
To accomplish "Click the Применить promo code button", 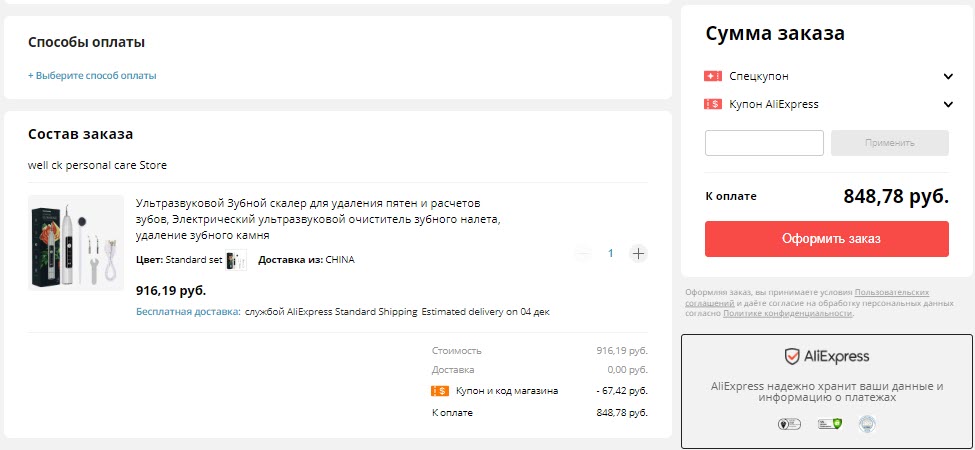I will [x=889, y=143].
